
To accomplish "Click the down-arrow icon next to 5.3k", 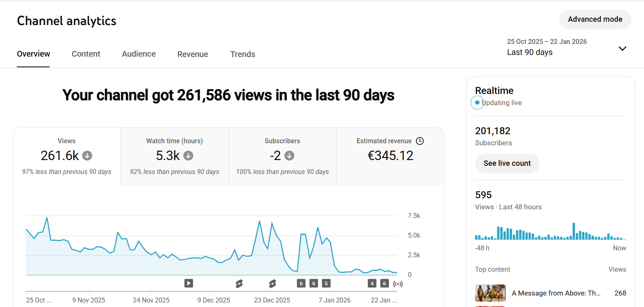I will [188, 156].
